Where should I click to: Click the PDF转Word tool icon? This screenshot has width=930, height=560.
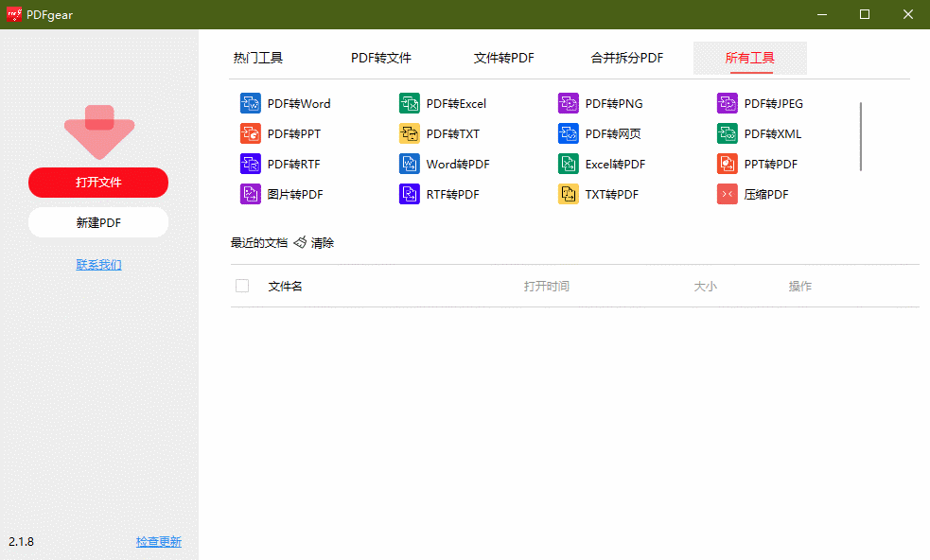[251, 103]
